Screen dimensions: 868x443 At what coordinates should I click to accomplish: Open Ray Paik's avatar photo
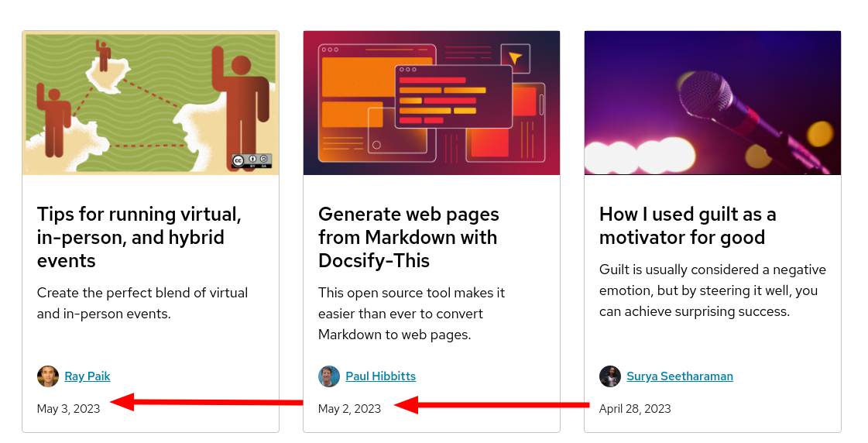47,376
